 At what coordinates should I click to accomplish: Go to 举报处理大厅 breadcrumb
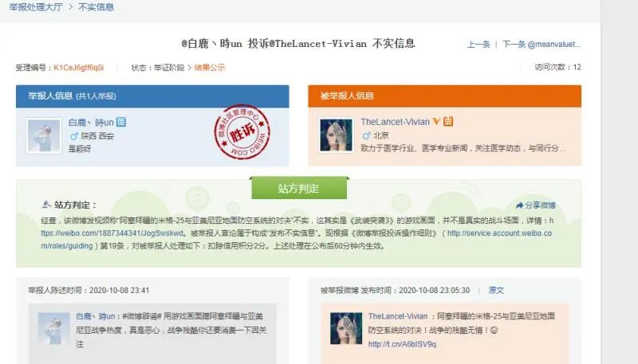[x=35, y=7]
